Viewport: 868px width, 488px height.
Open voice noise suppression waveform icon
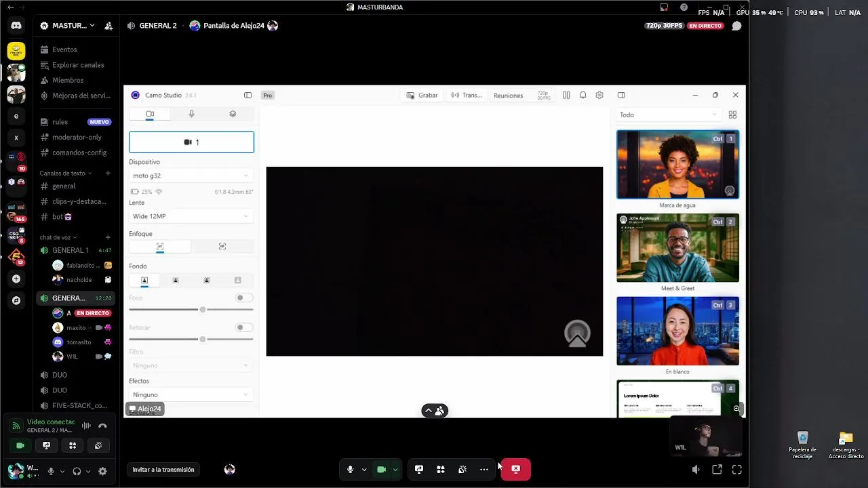pyautogui.click(x=86, y=426)
